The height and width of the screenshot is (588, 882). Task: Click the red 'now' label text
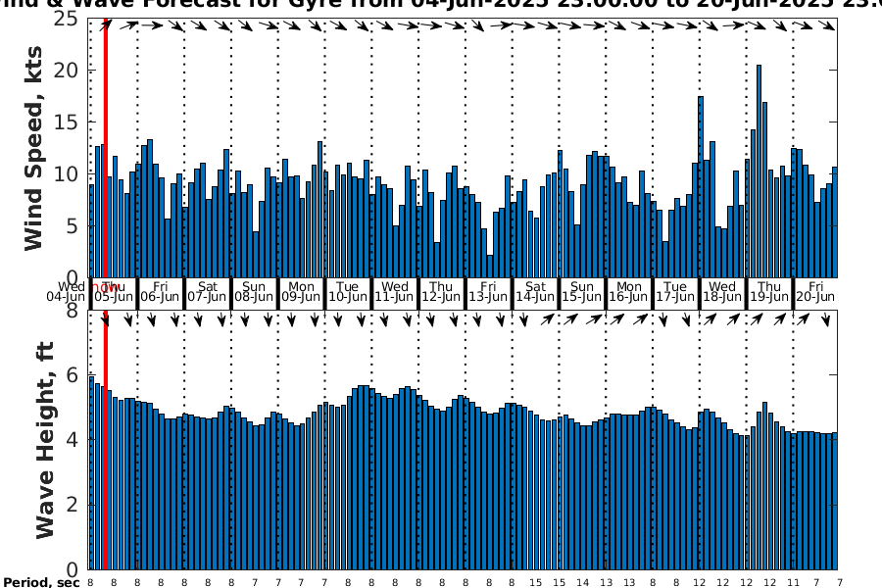[x=105, y=287]
